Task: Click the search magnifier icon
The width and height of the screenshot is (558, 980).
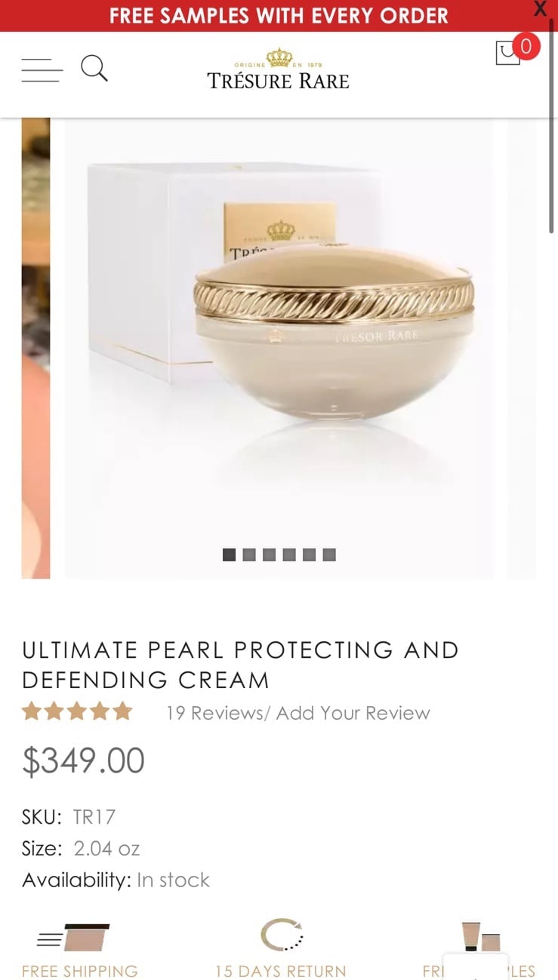Action: click(94, 69)
